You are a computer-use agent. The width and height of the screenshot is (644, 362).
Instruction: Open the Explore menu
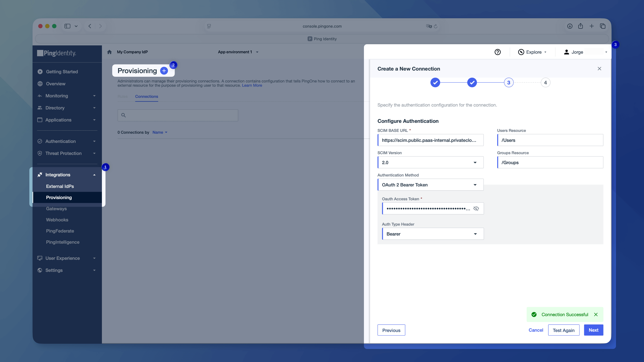coord(532,52)
